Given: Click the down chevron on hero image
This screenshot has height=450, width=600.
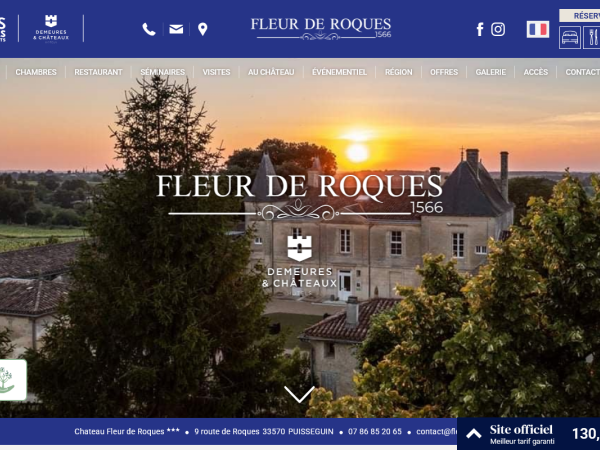Looking at the screenshot, I should 299,394.
